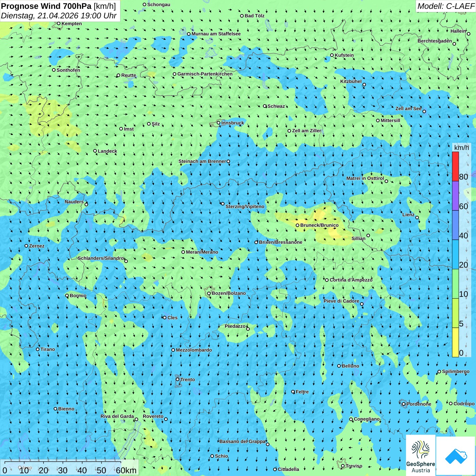Click the Feltre label
This screenshot has height=476, width=476.
(x=302, y=392)
